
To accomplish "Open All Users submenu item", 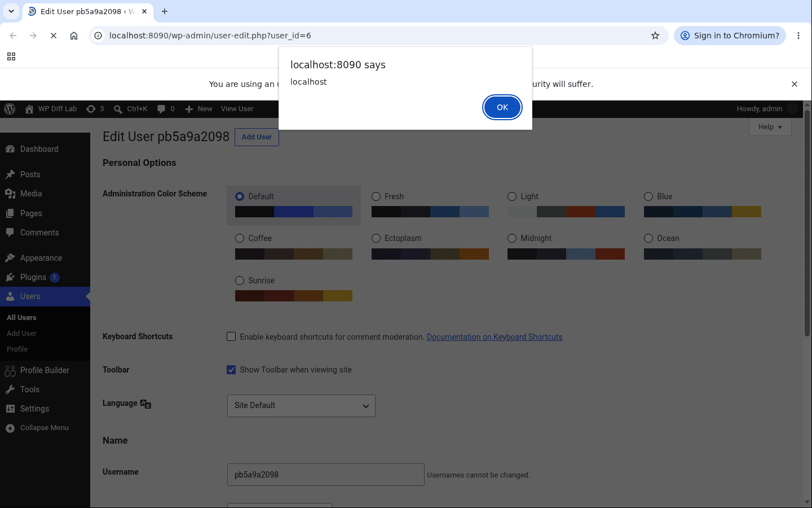I will click(21, 318).
